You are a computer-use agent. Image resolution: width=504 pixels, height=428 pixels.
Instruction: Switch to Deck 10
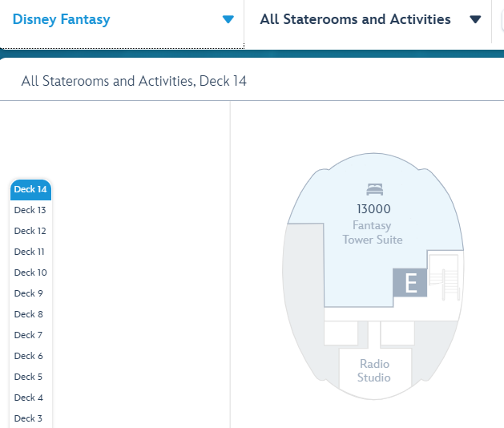click(30, 273)
